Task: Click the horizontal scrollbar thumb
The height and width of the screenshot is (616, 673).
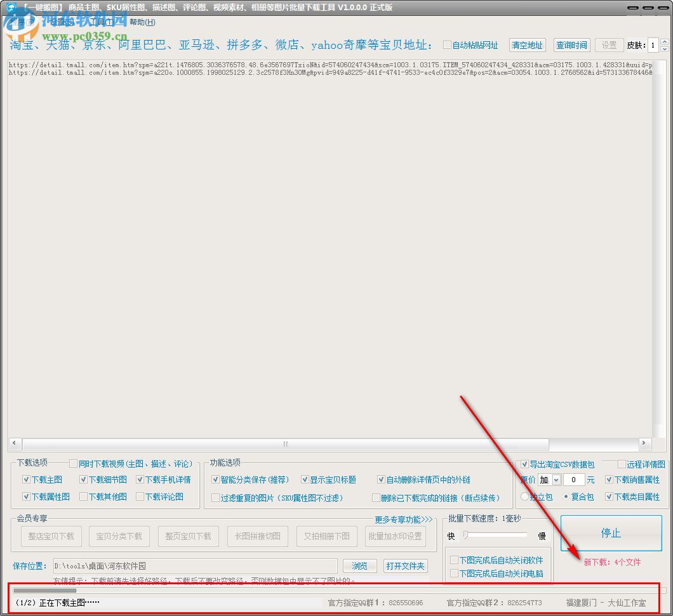Action: tap(286, 444)
